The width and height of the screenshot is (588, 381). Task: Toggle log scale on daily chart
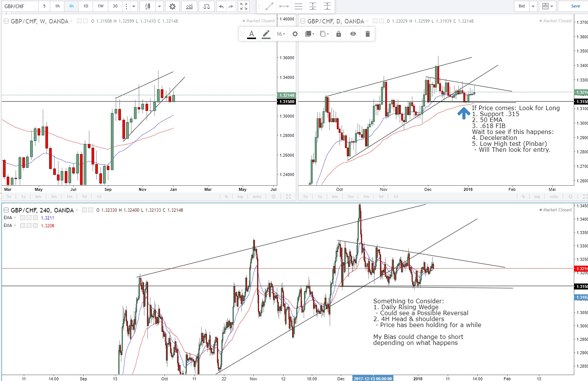click(x=537, y=196)
